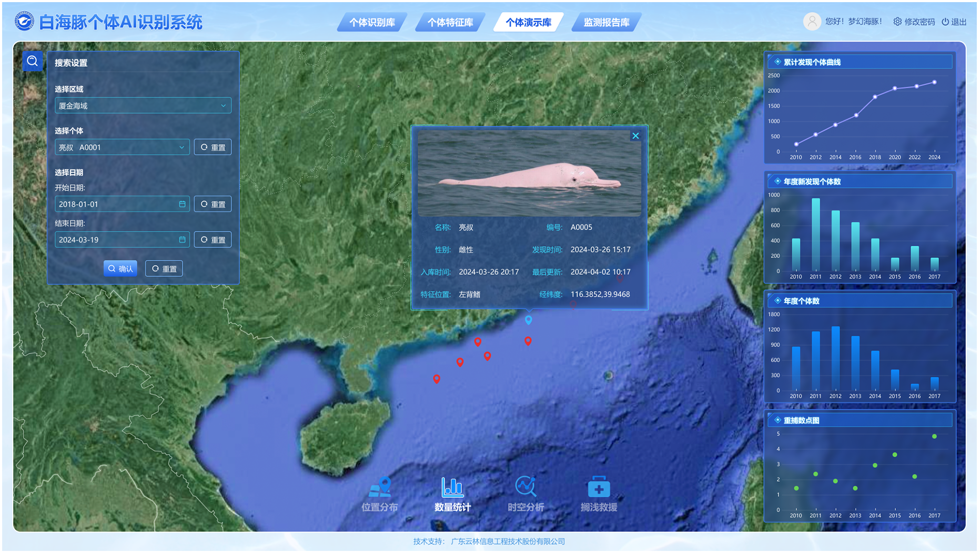Image resolution: width=980 pixels, height=552 pixels.
Task: Open calendar icon in 结束日期 field
Action: pyautogui.click(x=182, y=240)
